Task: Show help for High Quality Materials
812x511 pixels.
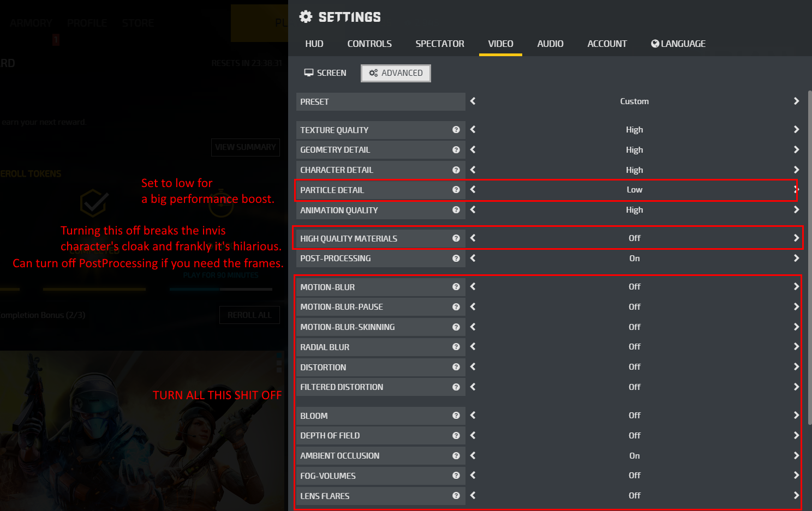Action: [x=456, y=238]
